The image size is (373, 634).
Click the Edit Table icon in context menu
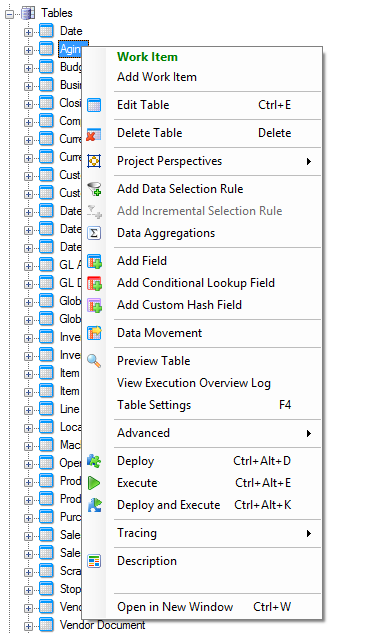(x=94, y=105)
